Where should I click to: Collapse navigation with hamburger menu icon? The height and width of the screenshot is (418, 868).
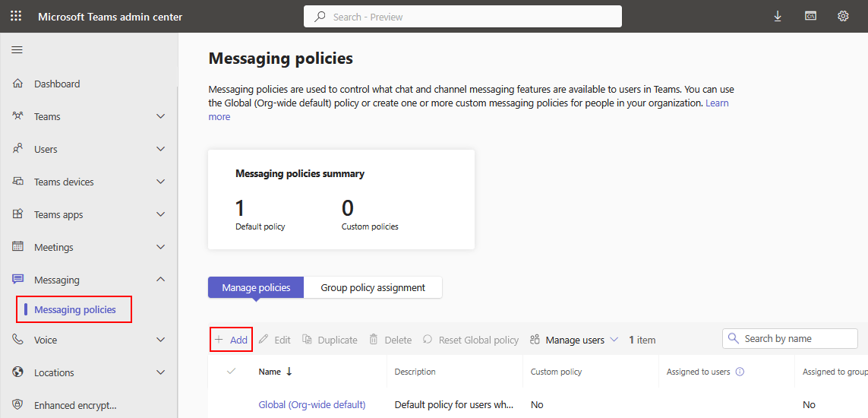coord(17,50)
